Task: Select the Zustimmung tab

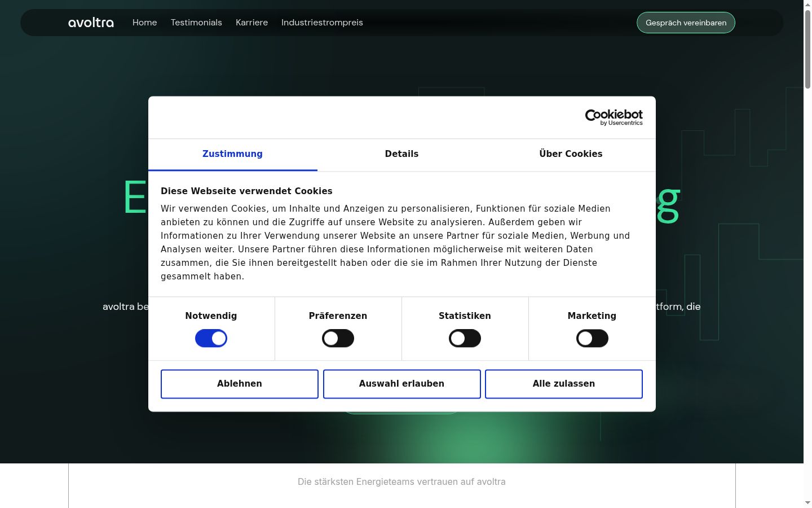Action: click(x=232, y=154)
